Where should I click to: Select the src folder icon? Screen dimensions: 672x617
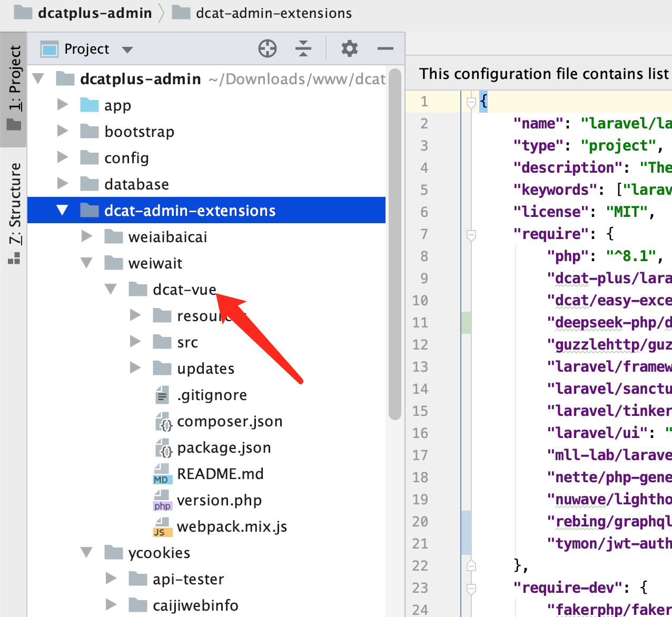pyautogui.click(x=162, y=342)
